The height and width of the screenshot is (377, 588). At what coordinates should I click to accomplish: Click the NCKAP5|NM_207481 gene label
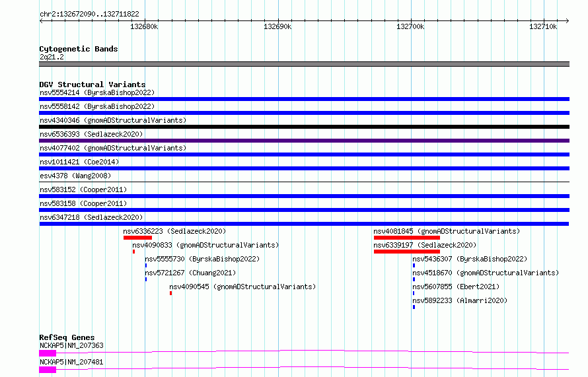click(71, 362)
